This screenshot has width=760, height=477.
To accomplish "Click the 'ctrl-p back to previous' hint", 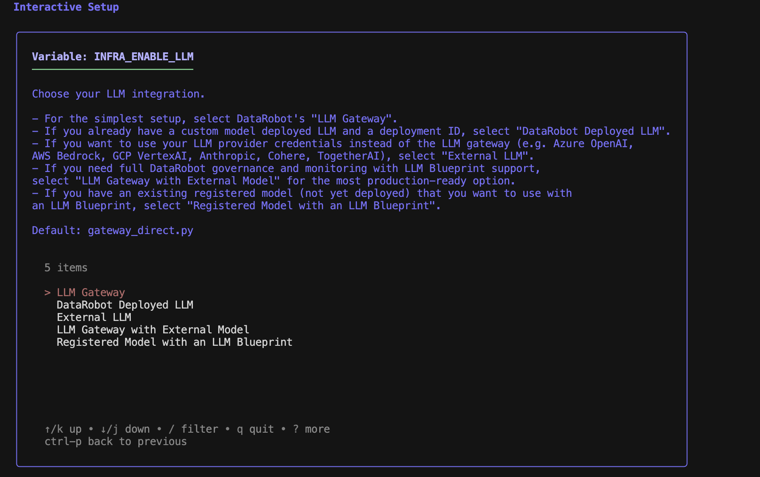I will [115, 442].
